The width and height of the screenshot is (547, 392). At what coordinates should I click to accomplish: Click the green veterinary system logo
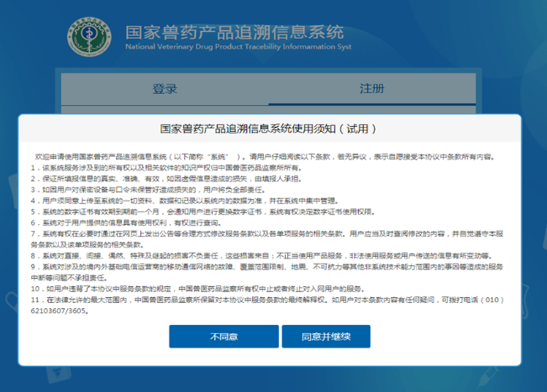tap(89, 37)
